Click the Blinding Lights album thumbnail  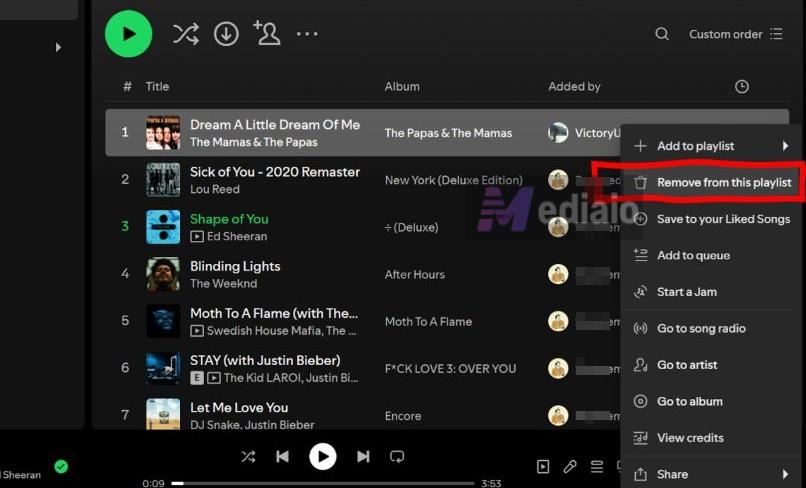click(x=163, y=274)
